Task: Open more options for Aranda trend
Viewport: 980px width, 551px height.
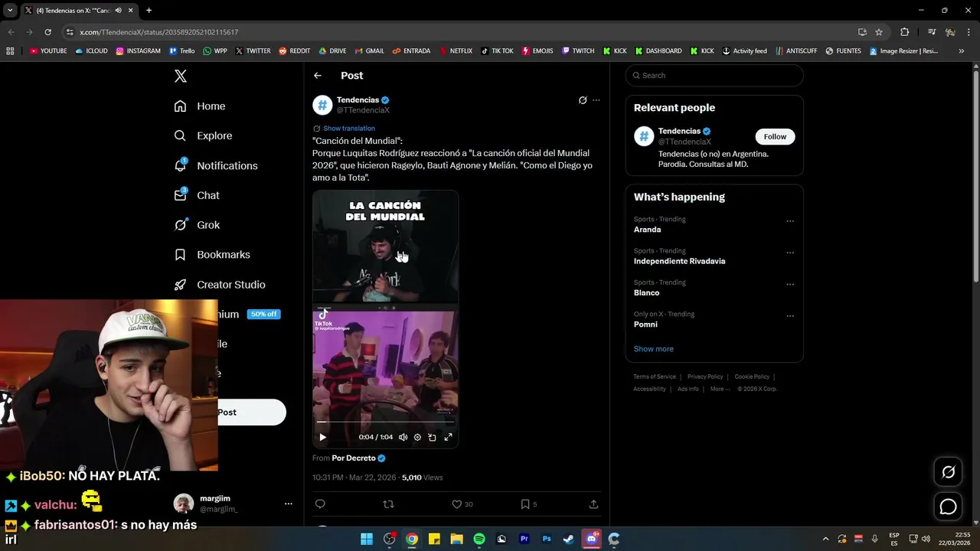Action: tap(790, 221)
